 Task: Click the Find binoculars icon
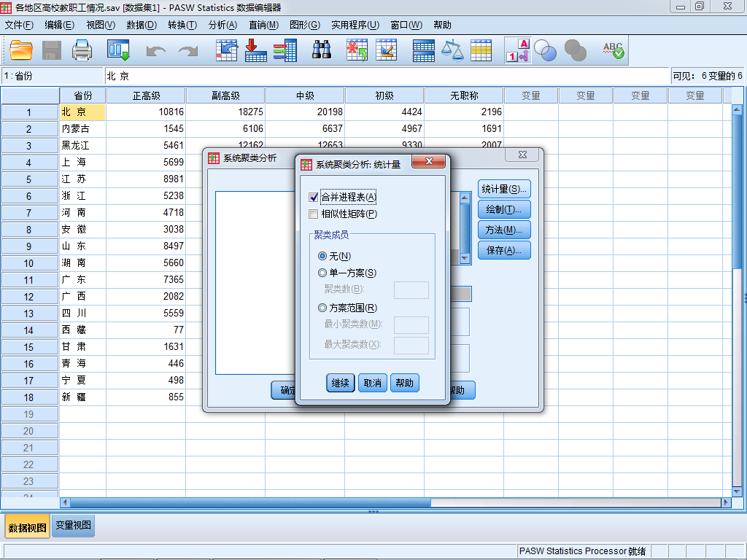[x=322, y=50]
